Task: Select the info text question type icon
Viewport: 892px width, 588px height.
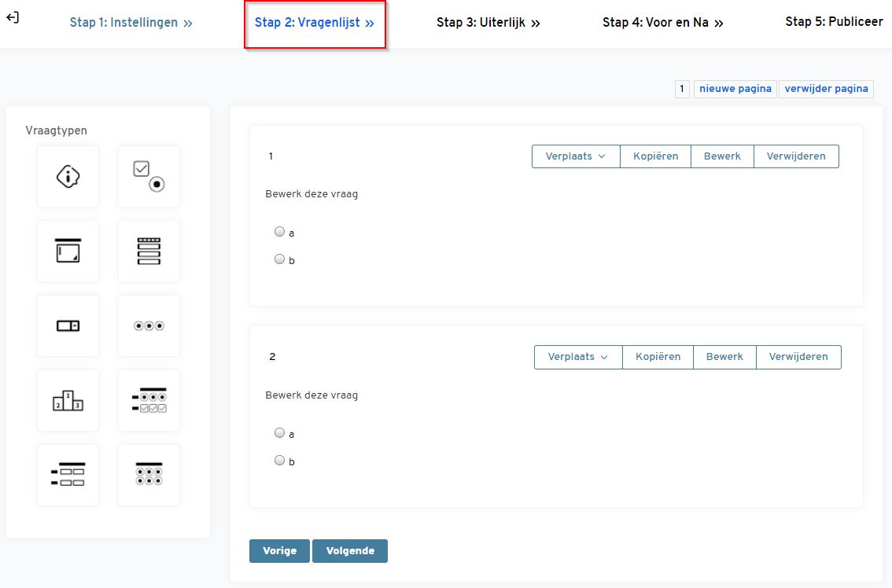Action: (x=68, y=177)
